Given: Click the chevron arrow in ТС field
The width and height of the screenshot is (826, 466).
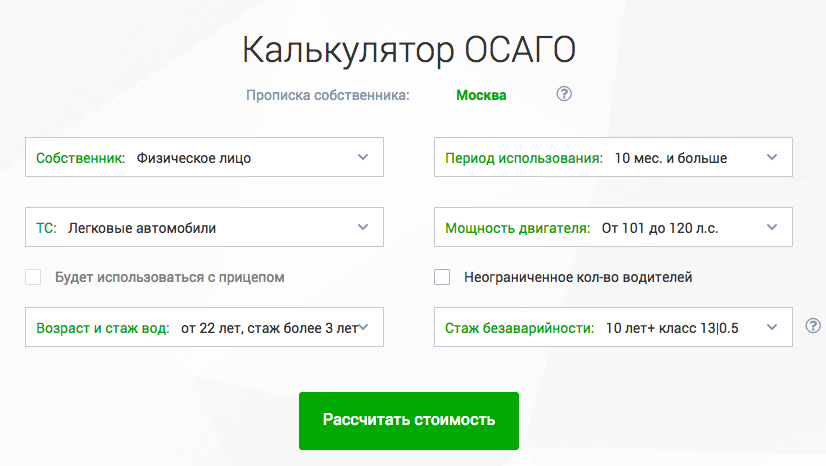Looking at the screenshot, I should (x=363, y=227).
